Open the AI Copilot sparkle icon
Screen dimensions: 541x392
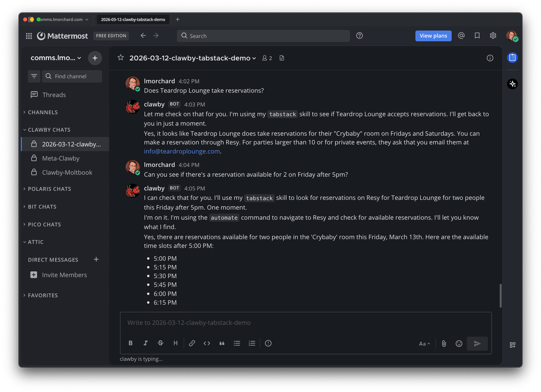(512, 84)
